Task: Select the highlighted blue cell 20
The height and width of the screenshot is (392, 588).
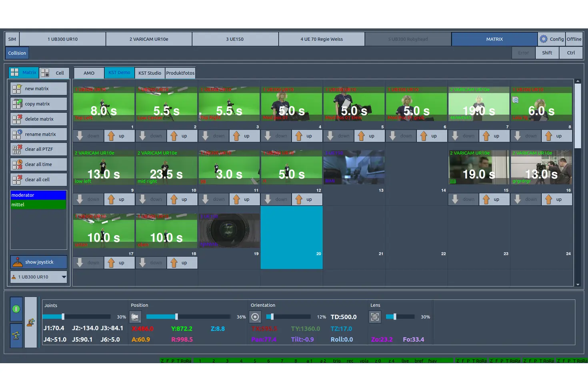Action: [x=291, y=238]
